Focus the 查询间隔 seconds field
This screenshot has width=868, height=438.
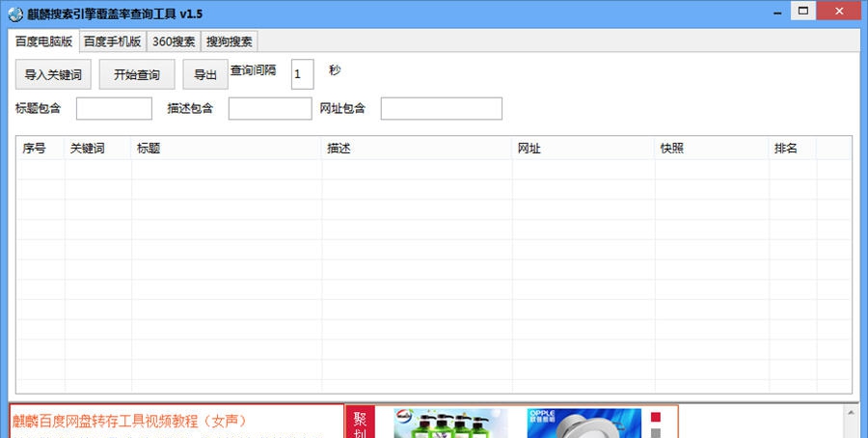pos(302,74)
